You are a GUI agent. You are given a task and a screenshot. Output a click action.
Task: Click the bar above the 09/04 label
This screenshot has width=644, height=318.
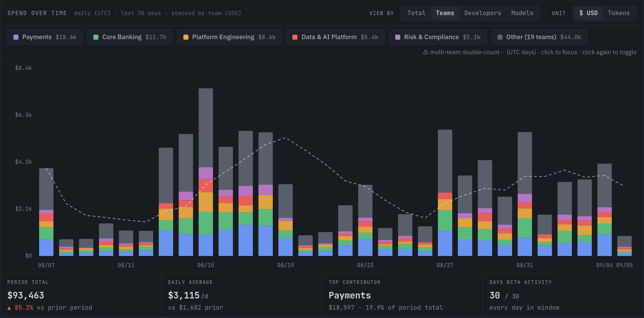tap(605, 210)
